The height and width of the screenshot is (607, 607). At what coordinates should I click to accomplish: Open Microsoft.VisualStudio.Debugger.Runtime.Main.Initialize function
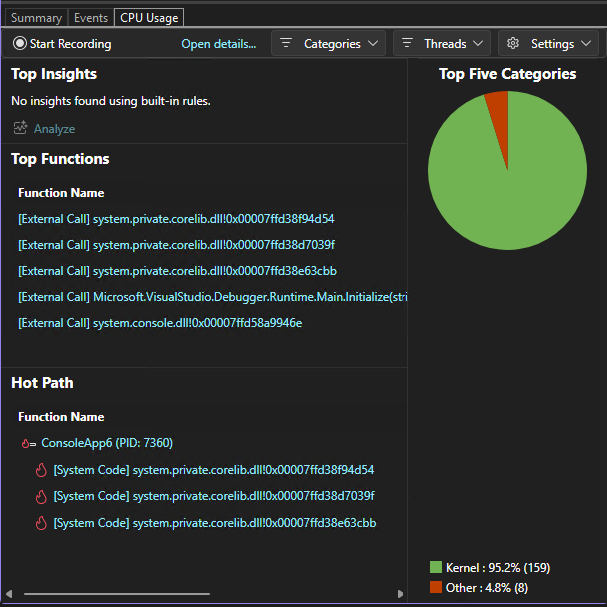pyautogui.click(x=212, y=297)
